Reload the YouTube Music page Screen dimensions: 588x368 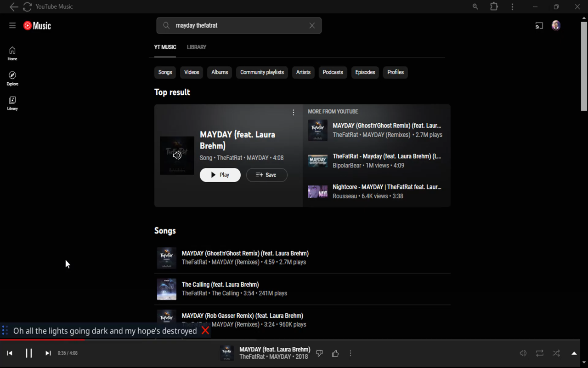pos(28,7)
